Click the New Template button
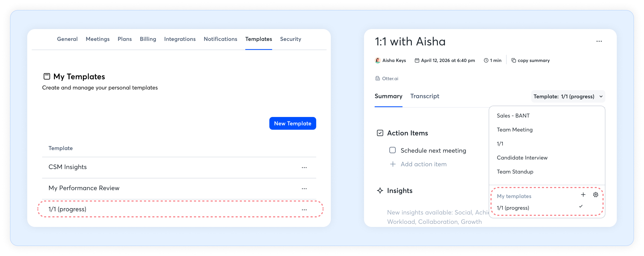 [x=292, y=123]
